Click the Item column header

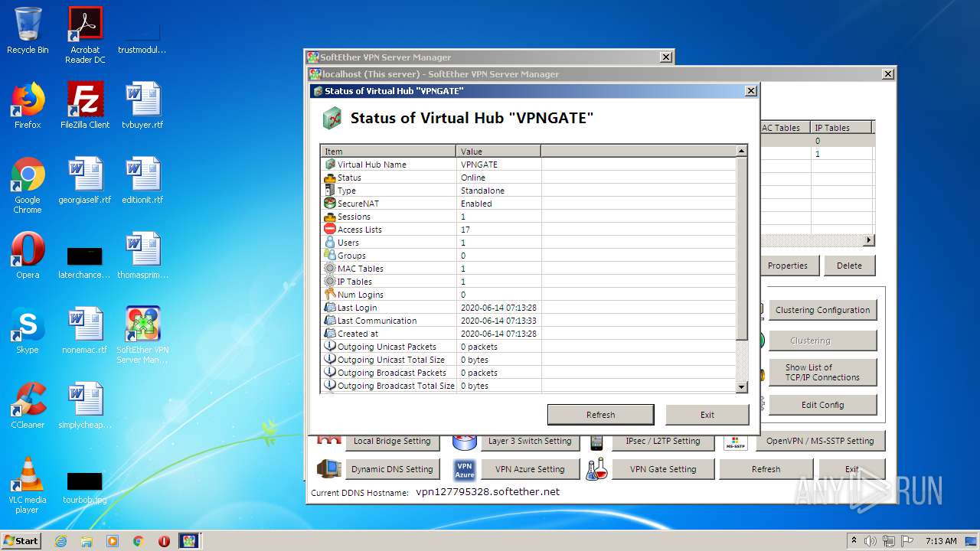[388, 151]
